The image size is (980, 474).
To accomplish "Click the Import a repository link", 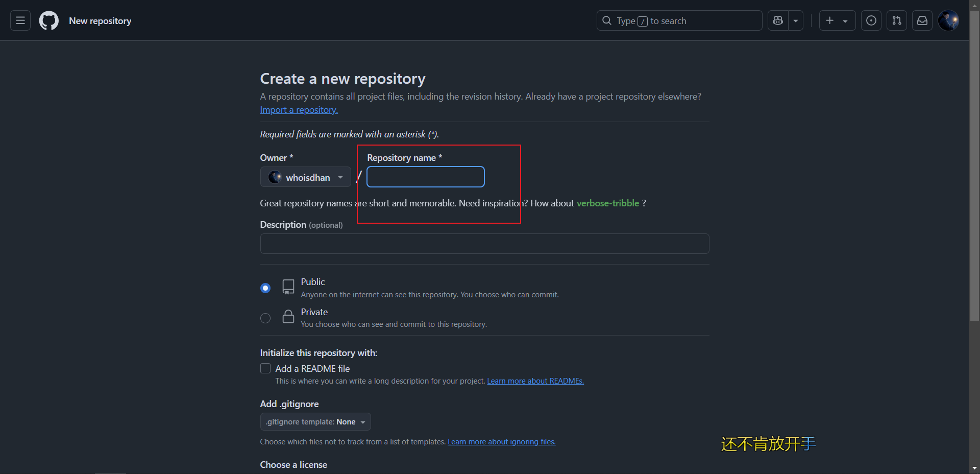I will pyautogui.click(x=299, y=110).
